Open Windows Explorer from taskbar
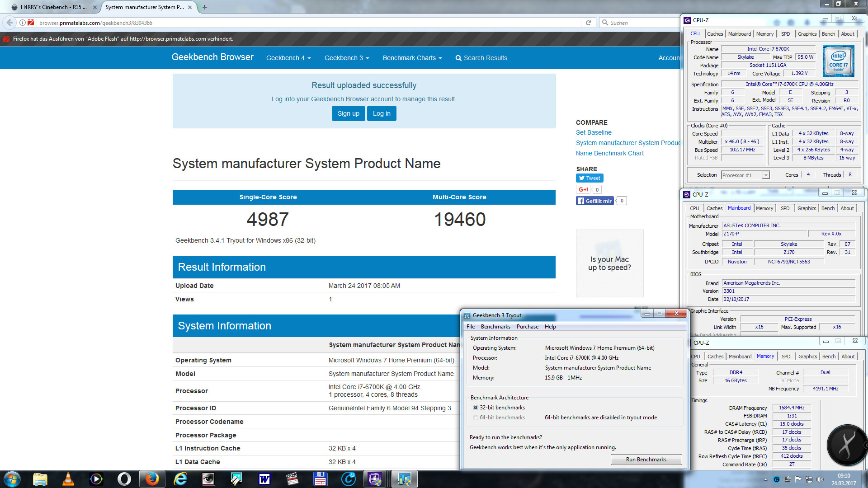 (x=40, y=479)
